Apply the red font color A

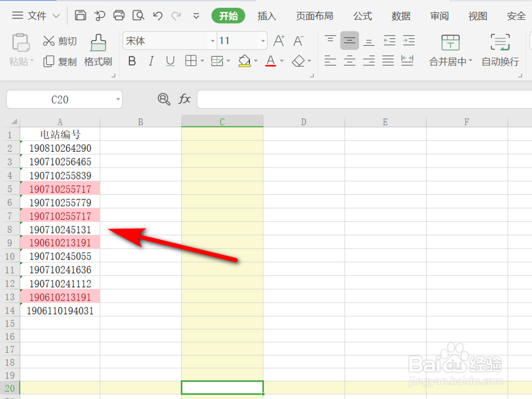coord(270,61)
